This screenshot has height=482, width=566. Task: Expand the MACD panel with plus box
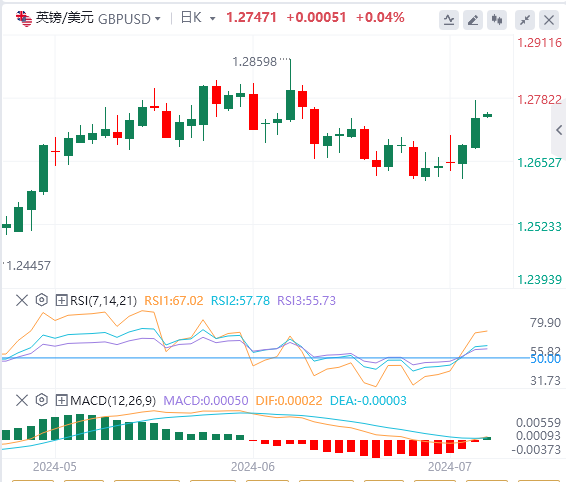tap(62, 400)
